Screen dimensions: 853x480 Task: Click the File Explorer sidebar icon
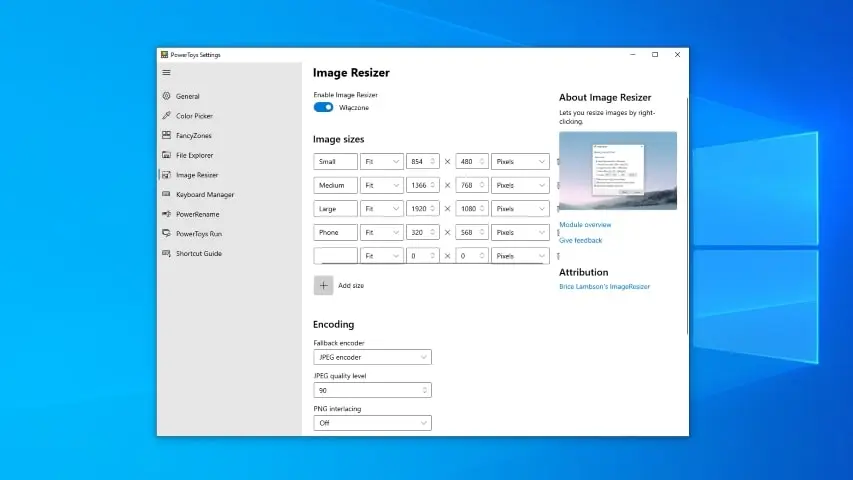click(x=166, y=155)
